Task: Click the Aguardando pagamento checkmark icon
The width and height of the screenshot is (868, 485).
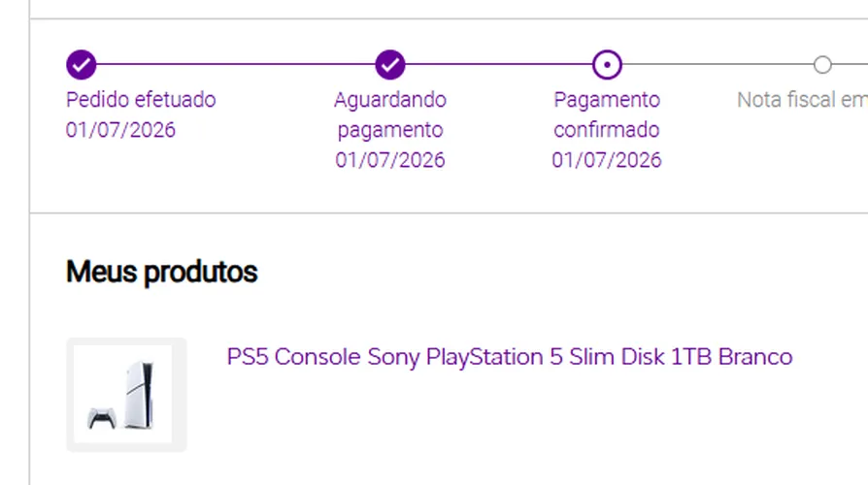Action: coord(390,65)
